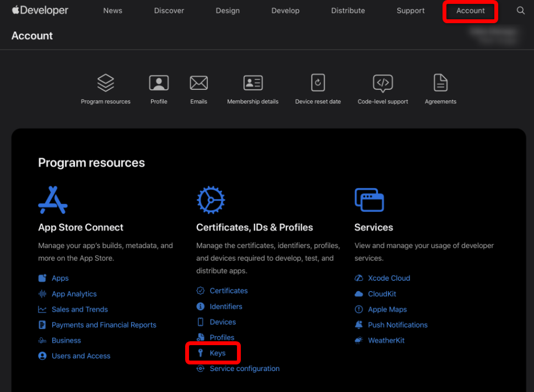The image size is (534, 392).
Task: Click the Program resources label under icon
Action: (106, 101)
